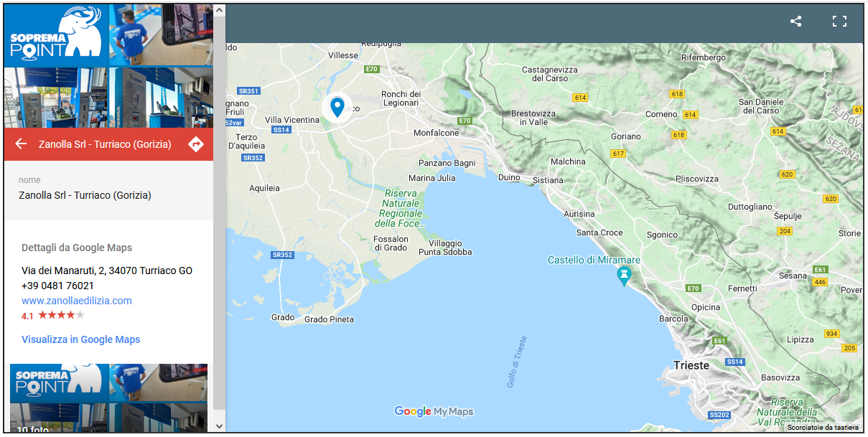Click Ronchi dei Legionari map label

click(401, 98)
